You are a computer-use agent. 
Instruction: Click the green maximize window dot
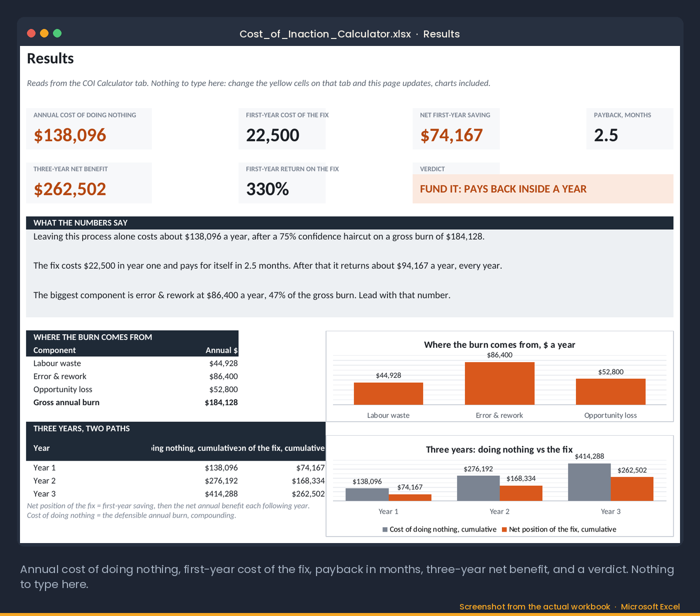tap(57, 33)
